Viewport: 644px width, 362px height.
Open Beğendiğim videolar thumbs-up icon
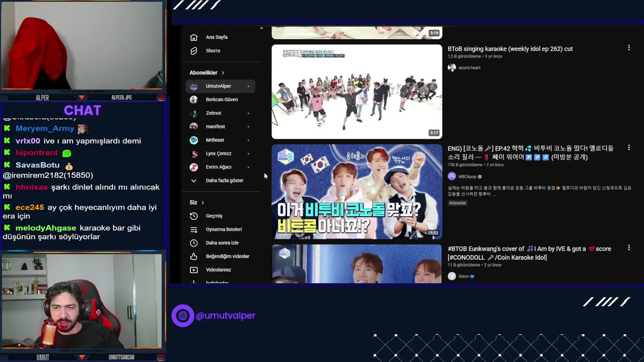click(x=194, y=256)
